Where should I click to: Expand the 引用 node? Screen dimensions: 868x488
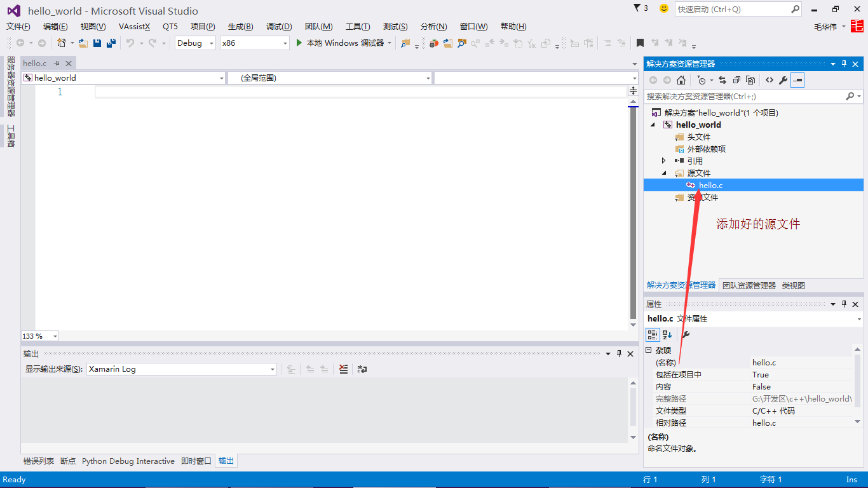click(x=664, y=161)
